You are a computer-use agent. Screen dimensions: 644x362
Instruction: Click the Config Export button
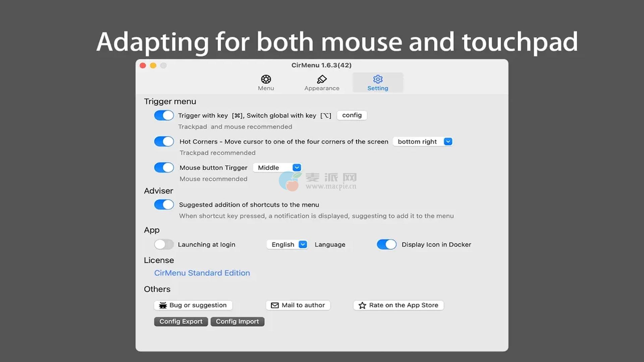pyautogui.click(x=181, y=321)
